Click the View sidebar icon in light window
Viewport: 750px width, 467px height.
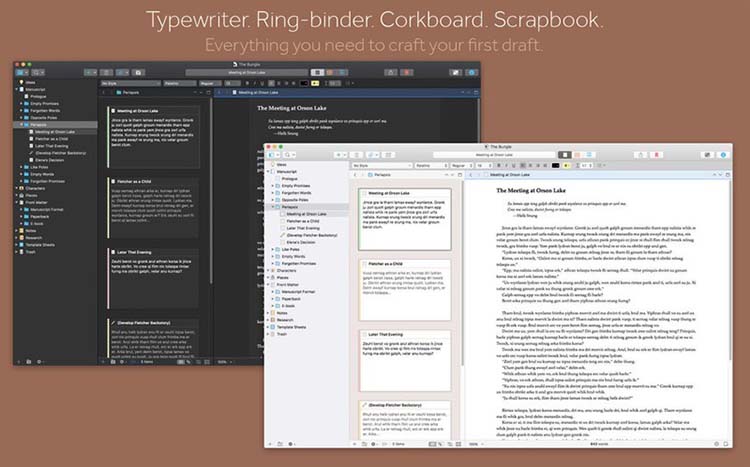coord(274,155)
